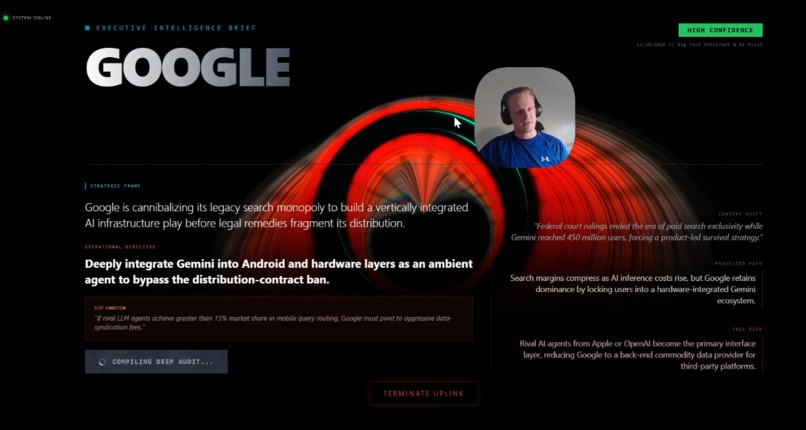Click the bold 'Deeply integrate Gemini' directive

tap(279, 272)
